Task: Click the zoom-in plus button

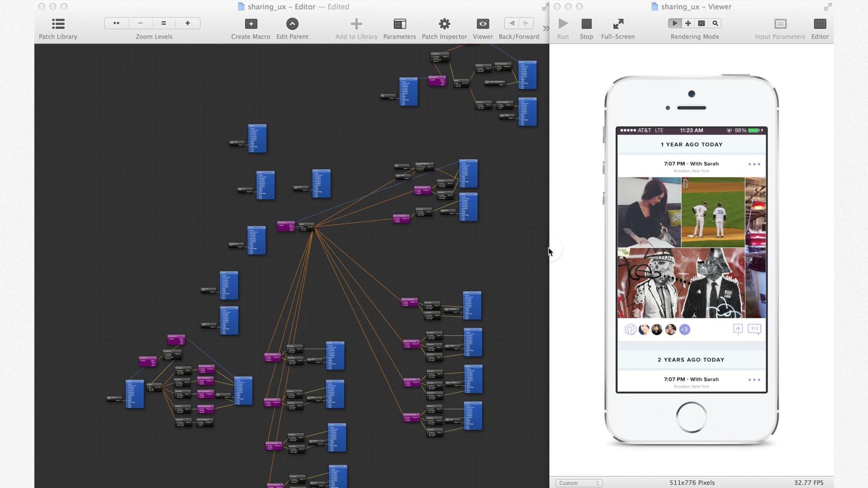Action: 187,23
